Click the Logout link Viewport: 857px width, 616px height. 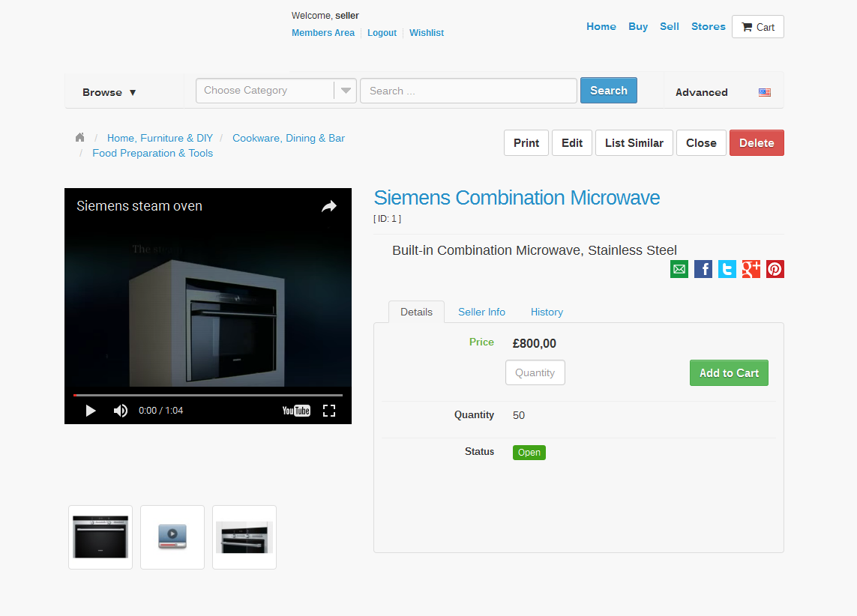tap(382, 33)
